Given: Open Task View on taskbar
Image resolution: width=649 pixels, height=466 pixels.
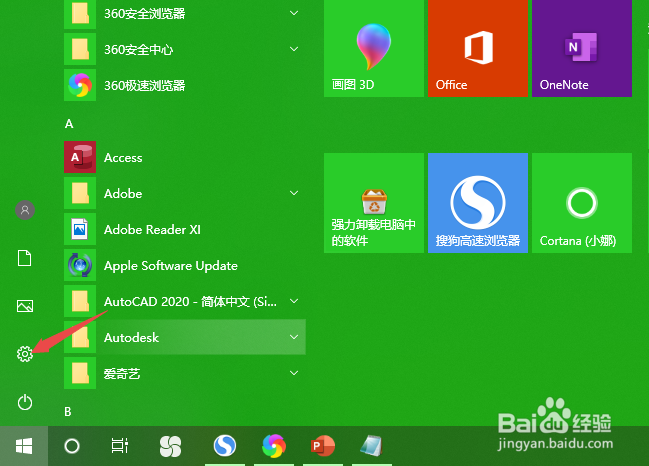Looking at the screenshot, I should 120,446.
